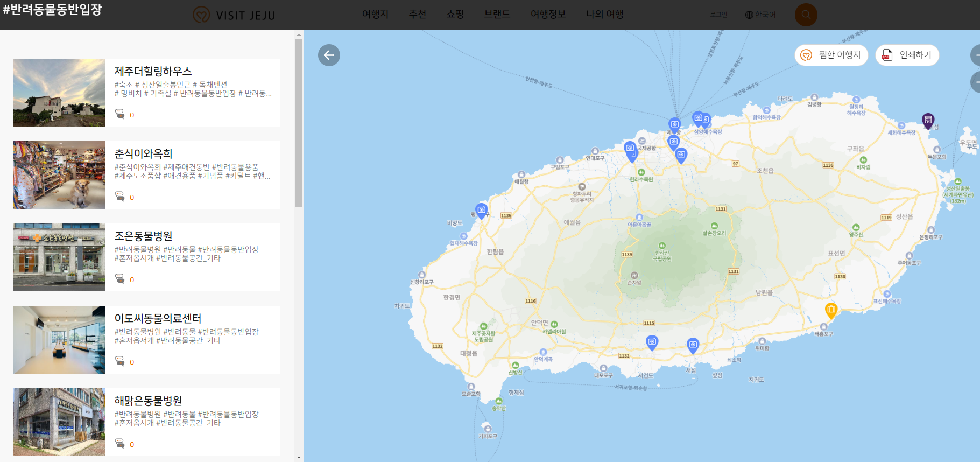Click the 제주더힐링하우스 photo thumbnail
980x462 pixels.
[59, 93]
